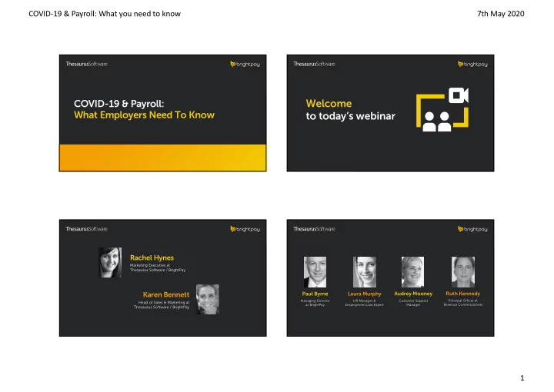Select the text 'to today's webinar'
The height and width of the screenshot is (392, 554).
(351, 116)
